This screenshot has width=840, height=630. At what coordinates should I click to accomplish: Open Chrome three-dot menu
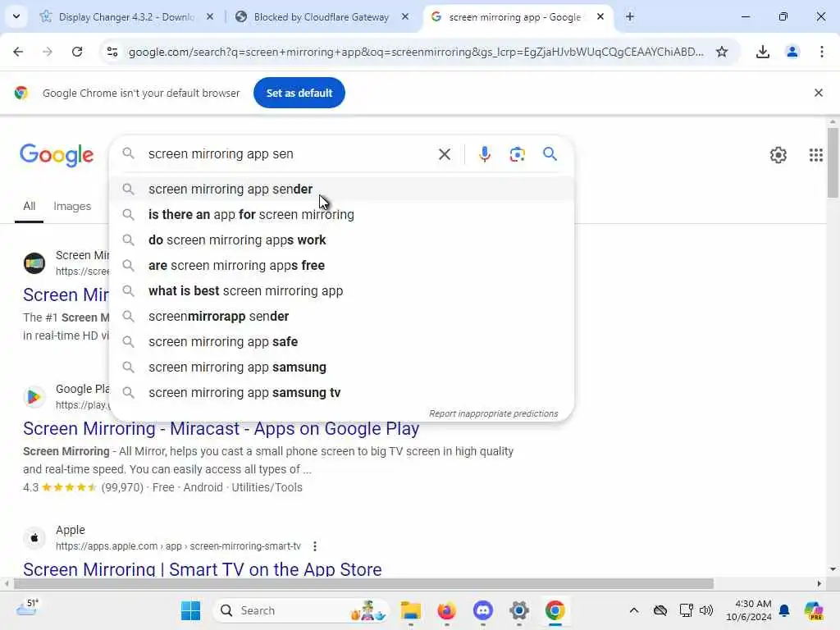pyautogui.click(x=822, y=52)
